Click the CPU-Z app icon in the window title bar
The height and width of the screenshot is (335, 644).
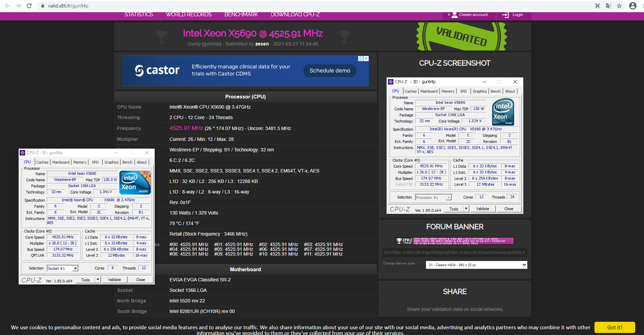pos(22,153)
